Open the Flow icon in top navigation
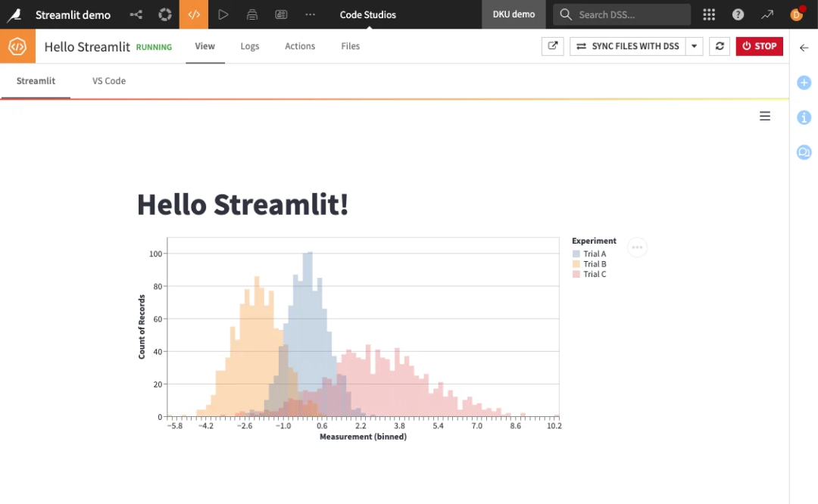The width and height of the screenshot is (818, 504). point(136,14)
